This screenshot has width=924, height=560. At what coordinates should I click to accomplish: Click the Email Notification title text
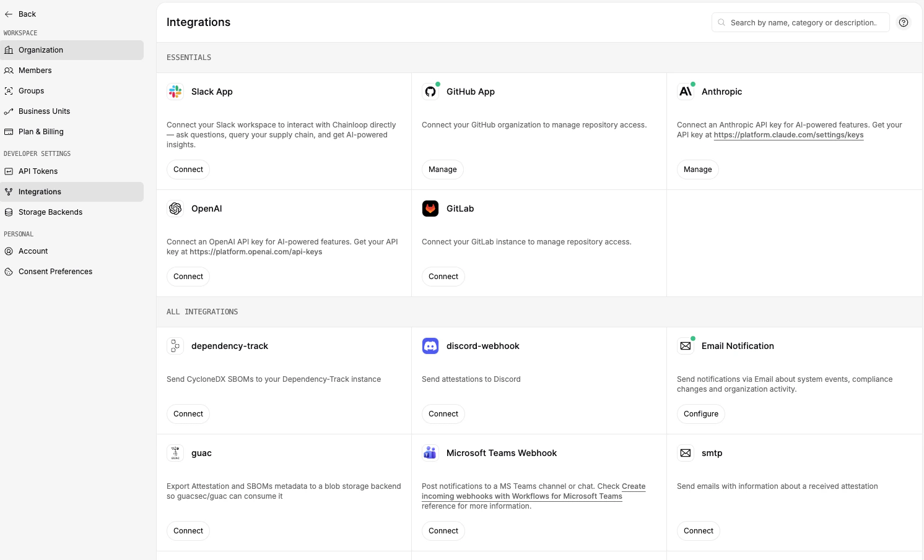(738, 346)
